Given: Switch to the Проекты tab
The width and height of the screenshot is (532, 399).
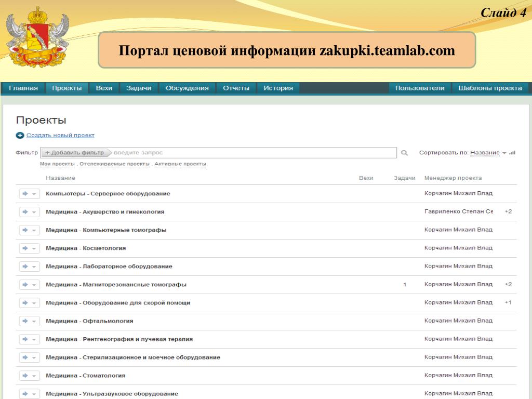Looking at the screenshot, I should (x=67, y=88).
